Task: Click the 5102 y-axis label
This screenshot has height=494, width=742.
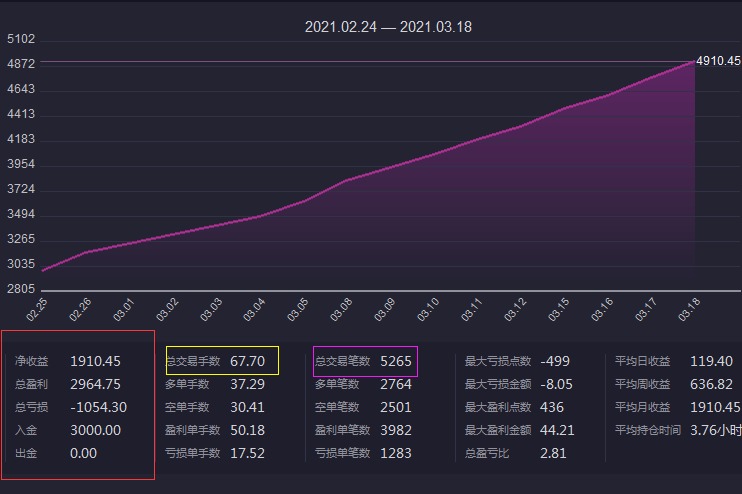Action: tap(21, 40)
